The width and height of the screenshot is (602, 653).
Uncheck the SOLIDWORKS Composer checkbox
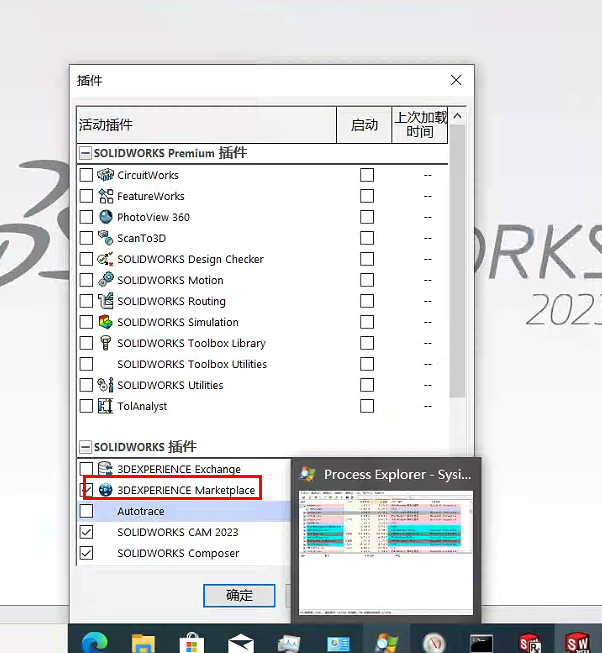[x=86, y=553]
